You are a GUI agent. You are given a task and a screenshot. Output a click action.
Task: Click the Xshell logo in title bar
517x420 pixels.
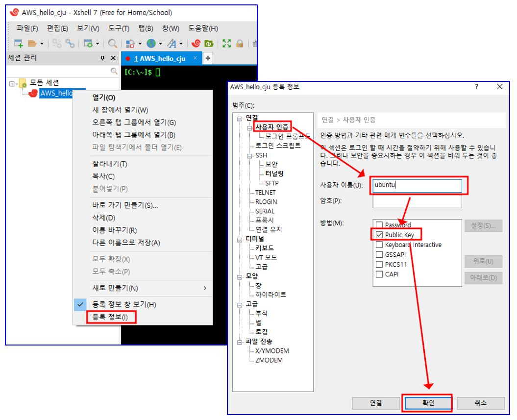pyautogui.click(x=14, y=13)
